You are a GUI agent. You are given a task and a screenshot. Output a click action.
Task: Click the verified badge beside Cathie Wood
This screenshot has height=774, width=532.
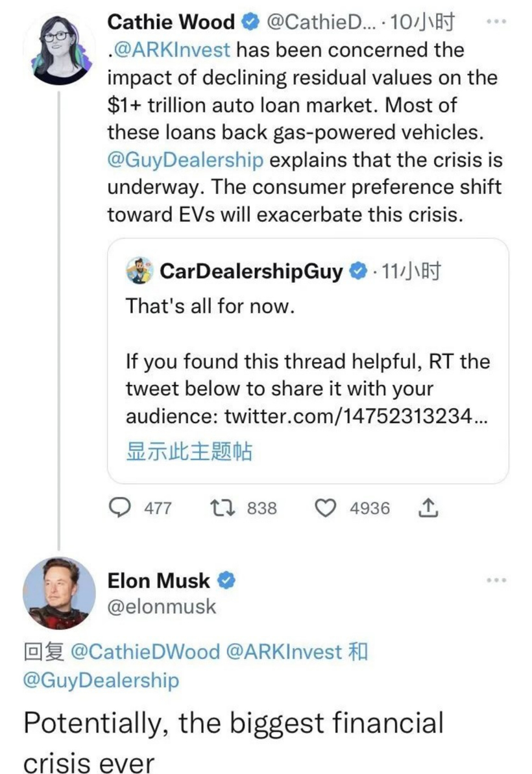(250, 22)
